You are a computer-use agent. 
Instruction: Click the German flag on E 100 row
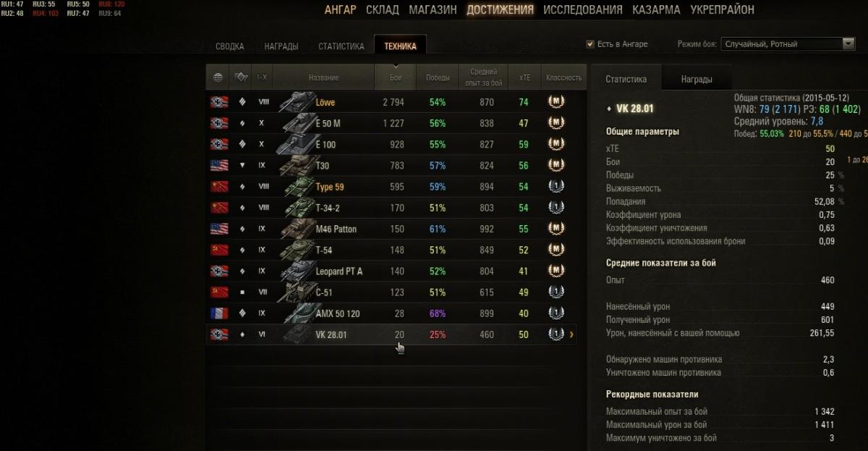coord(219,144)
